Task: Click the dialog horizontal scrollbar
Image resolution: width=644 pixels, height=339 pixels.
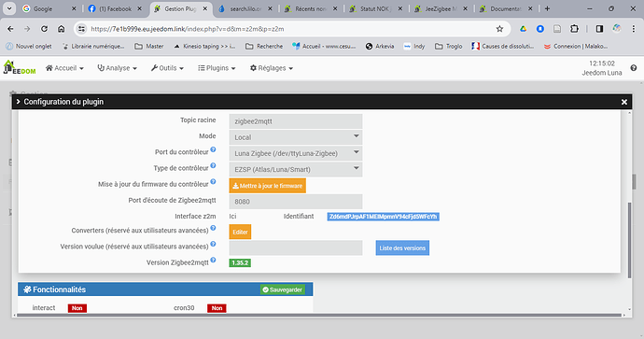Action: (318, 315)
